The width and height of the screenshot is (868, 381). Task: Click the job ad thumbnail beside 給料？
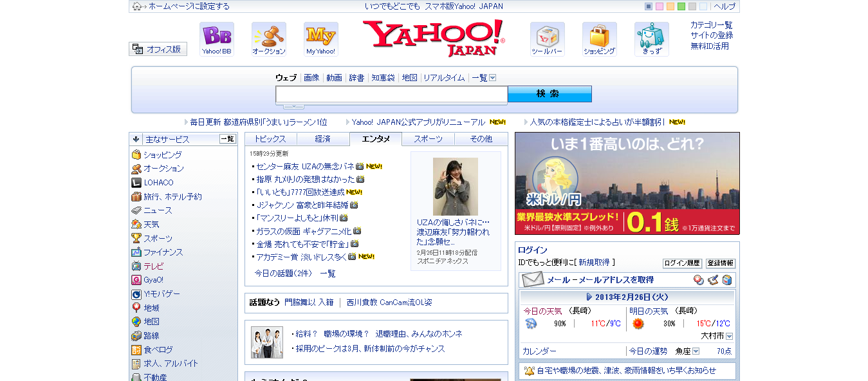pyautogui.click(x=267, y=342)
